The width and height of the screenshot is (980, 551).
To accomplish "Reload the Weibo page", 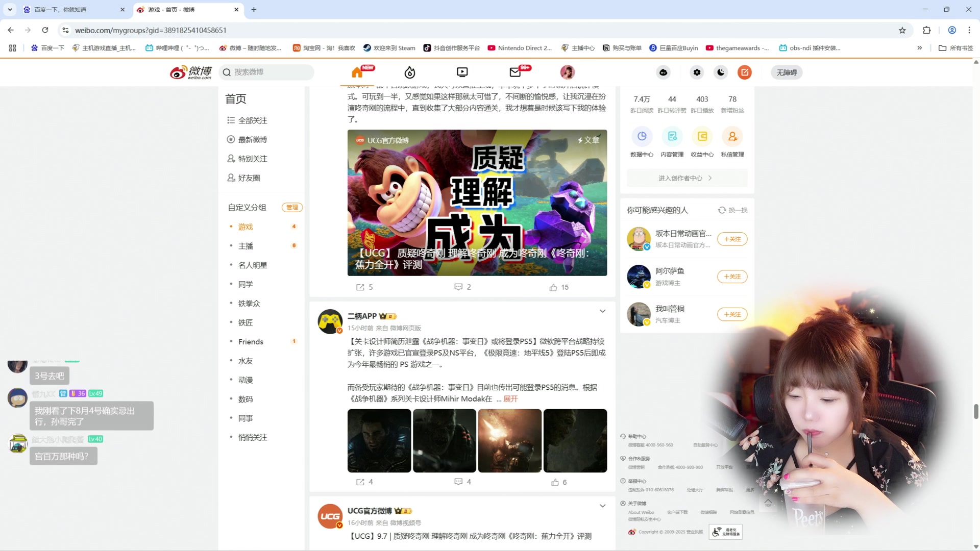I will pyautogui.click(x=45, y=30).
